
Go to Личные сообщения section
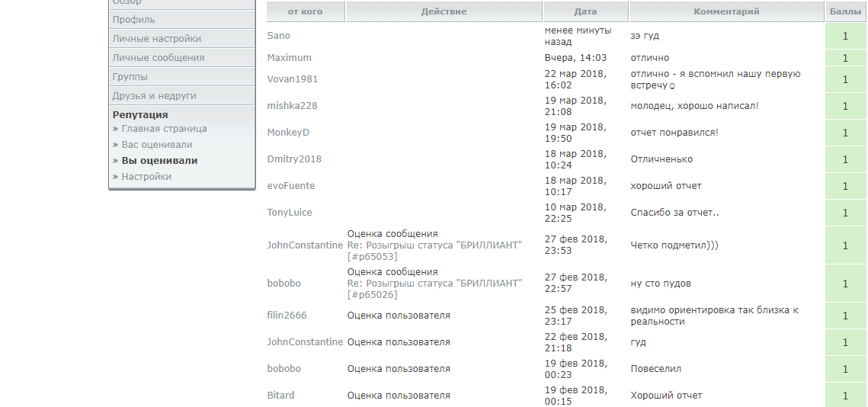tap(158, 58)
